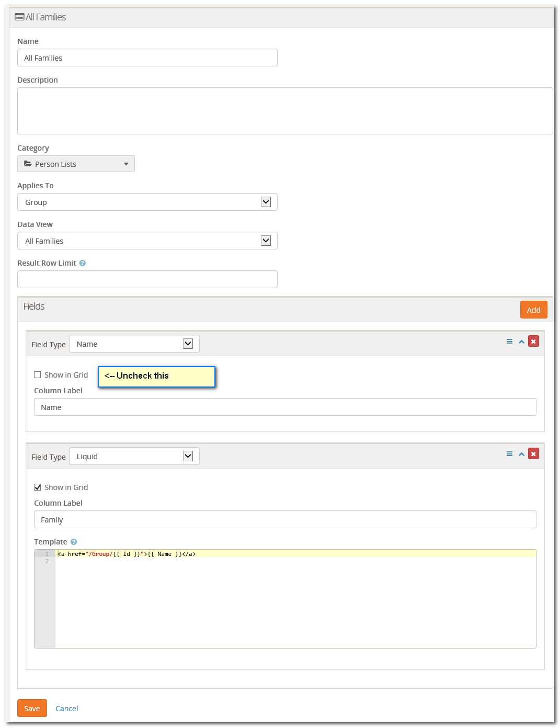
Task: Open Field Type dropdown showing Name
Action: [134, 344]
